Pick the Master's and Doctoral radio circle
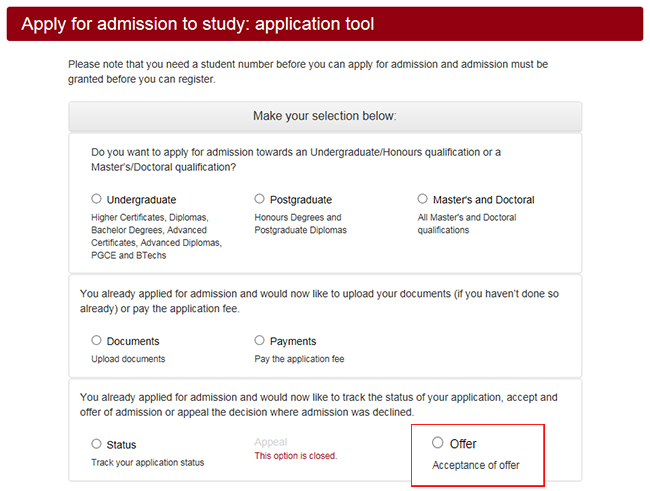Viewport: 650px width, 491px height. point(423,199)
